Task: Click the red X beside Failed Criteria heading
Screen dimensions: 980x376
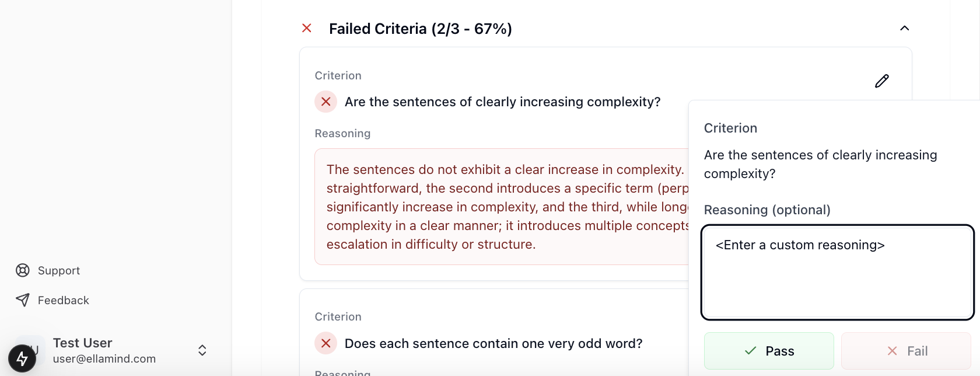Action: 307,28
